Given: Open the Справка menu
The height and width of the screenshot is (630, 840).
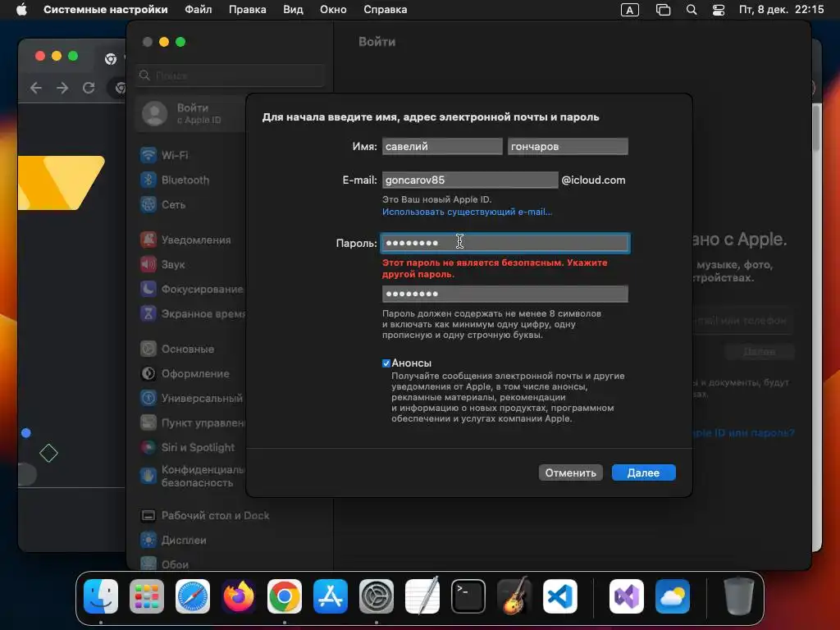Looking at the screenshot, I should [x=386, y=10].
